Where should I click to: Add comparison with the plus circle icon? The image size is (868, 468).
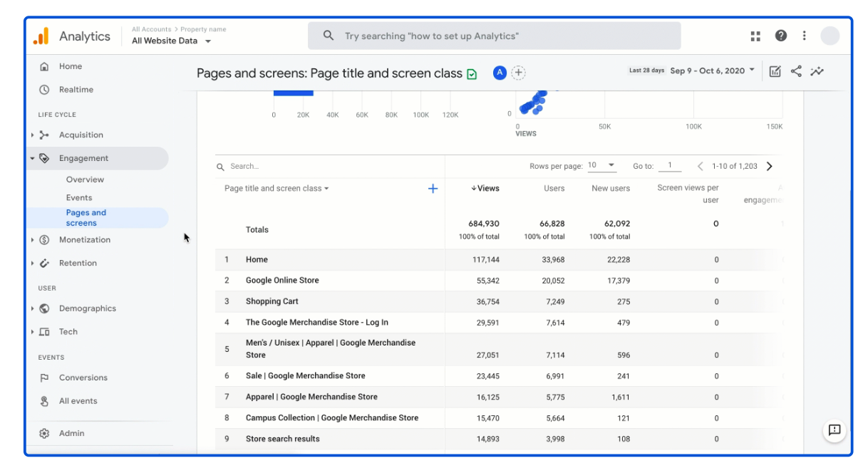pyautogui.click(x=519, y=73)
